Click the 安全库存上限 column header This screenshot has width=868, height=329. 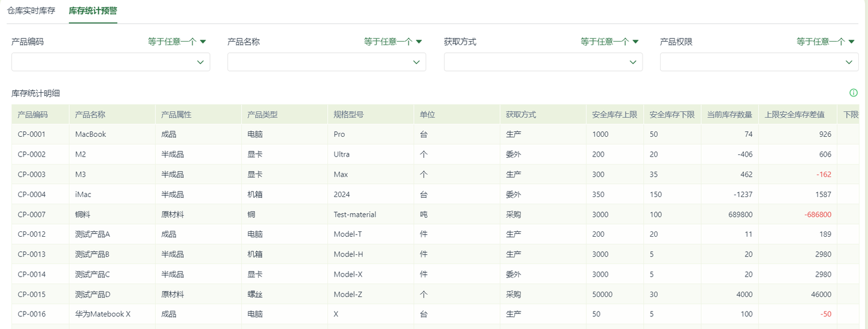tap(614, 114)
